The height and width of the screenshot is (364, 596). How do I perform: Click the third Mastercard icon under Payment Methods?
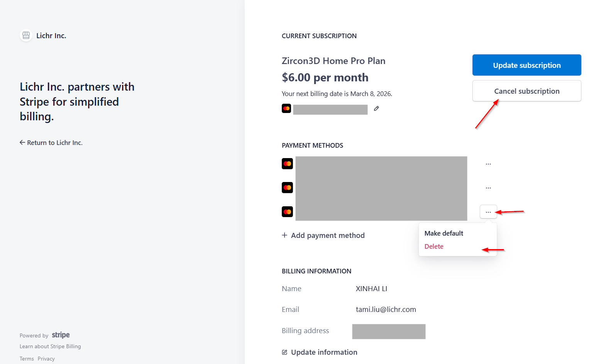point(287,212)
